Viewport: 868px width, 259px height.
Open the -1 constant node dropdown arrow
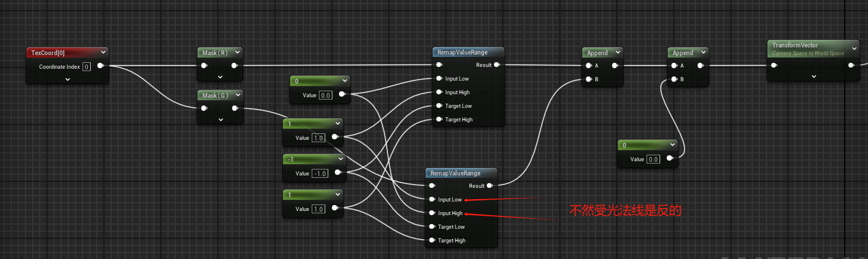point(340,159)
